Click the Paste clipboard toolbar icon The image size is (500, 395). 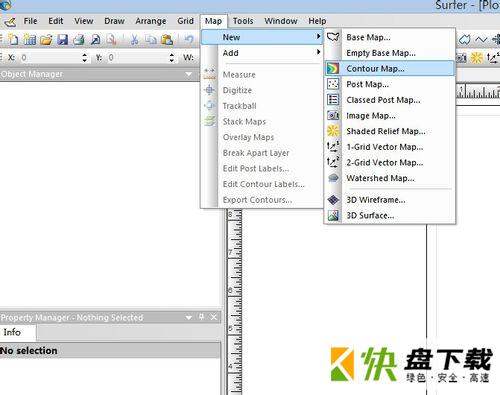[x=167, y=40]
